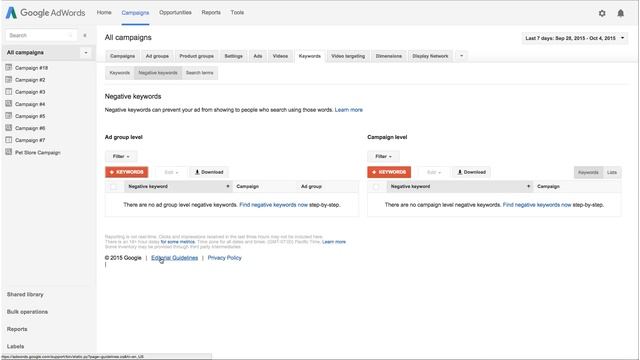Open the Filter dropdown under Ad group level
Screen dimensions: 640x360
(x=121, y=156)
